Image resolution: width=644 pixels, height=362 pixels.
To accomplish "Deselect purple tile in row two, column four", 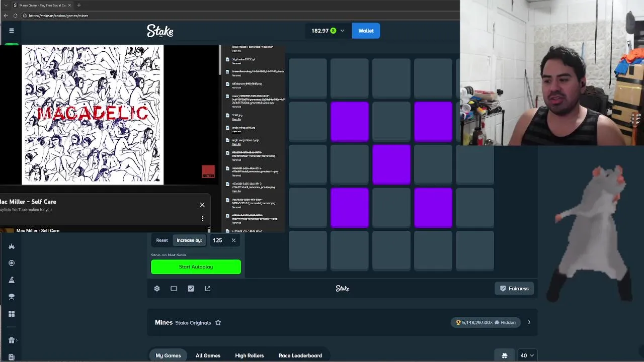I will click(x=433, y=121).
